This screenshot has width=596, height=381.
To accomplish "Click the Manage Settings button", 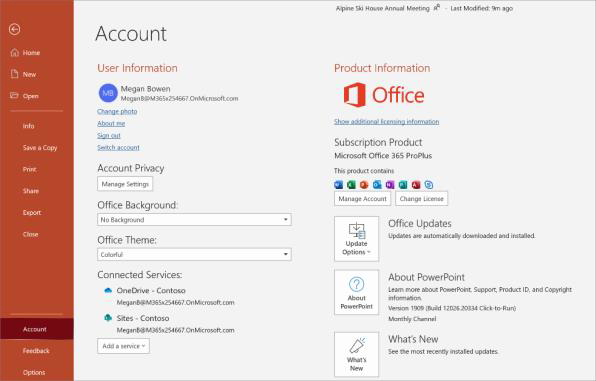I will coord(125,184).
